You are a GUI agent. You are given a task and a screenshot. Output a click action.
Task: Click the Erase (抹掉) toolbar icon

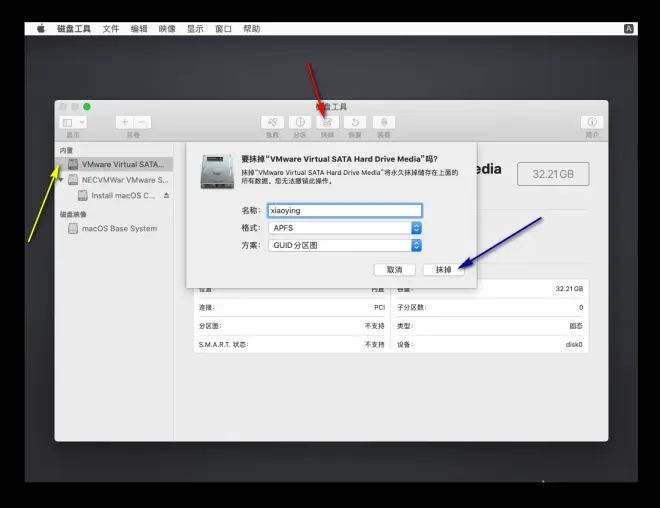[327, 122]
